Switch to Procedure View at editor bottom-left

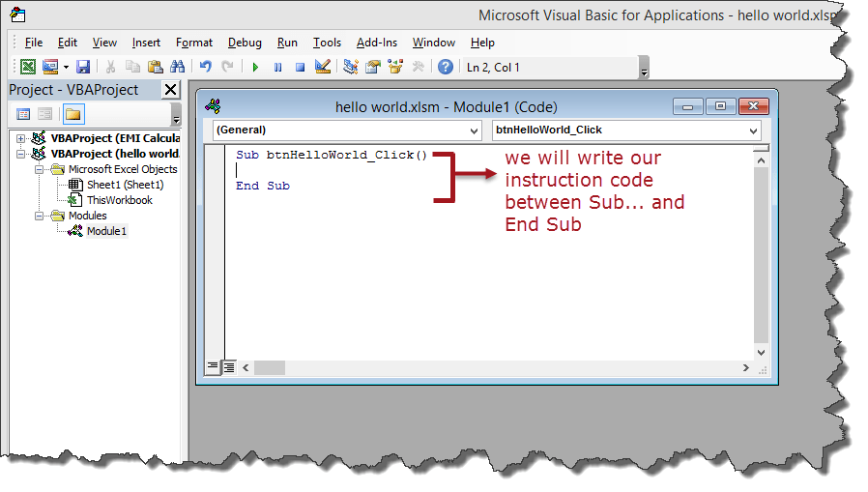213,367
